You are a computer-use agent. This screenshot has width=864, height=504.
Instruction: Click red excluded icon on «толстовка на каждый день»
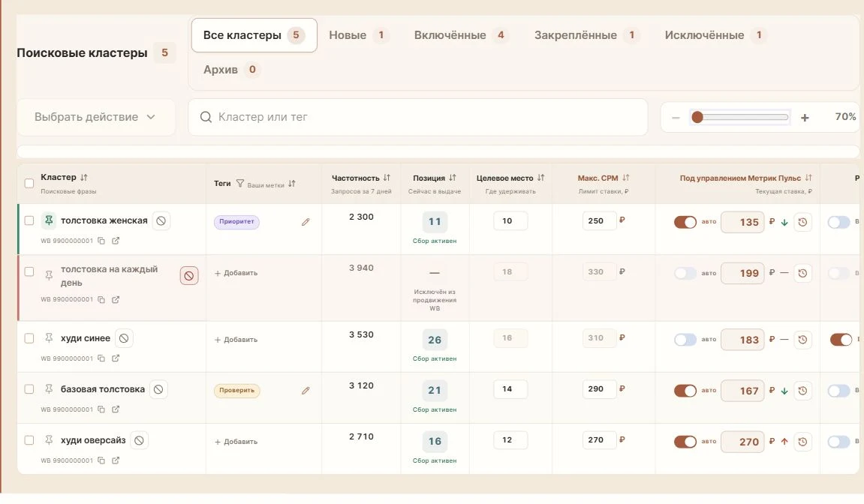pos(189,275)
